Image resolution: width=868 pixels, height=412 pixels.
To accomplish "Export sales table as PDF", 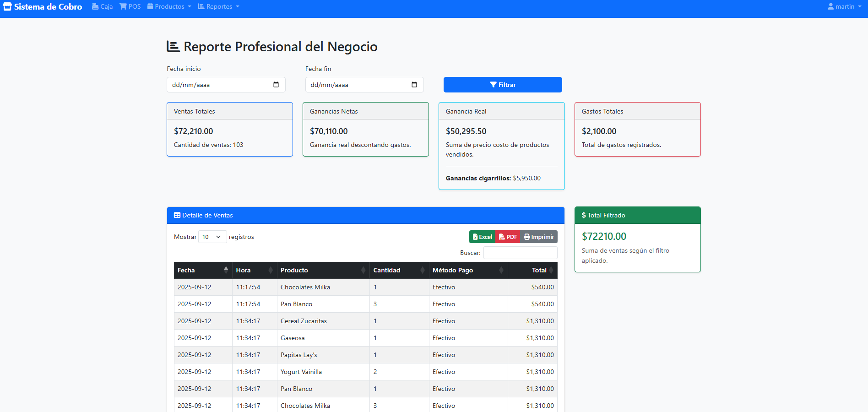I will tap(508, 237).
